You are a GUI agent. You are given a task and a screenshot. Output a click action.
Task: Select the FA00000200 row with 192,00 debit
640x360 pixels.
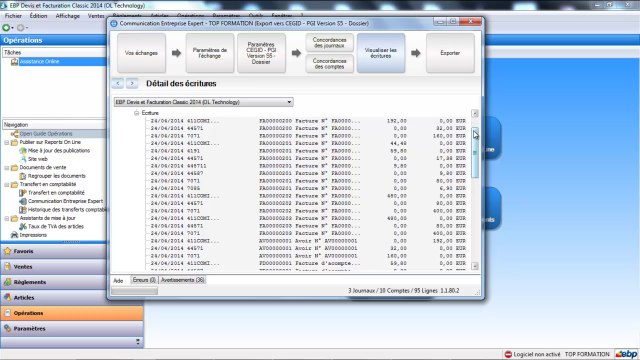tap(308, 121)
